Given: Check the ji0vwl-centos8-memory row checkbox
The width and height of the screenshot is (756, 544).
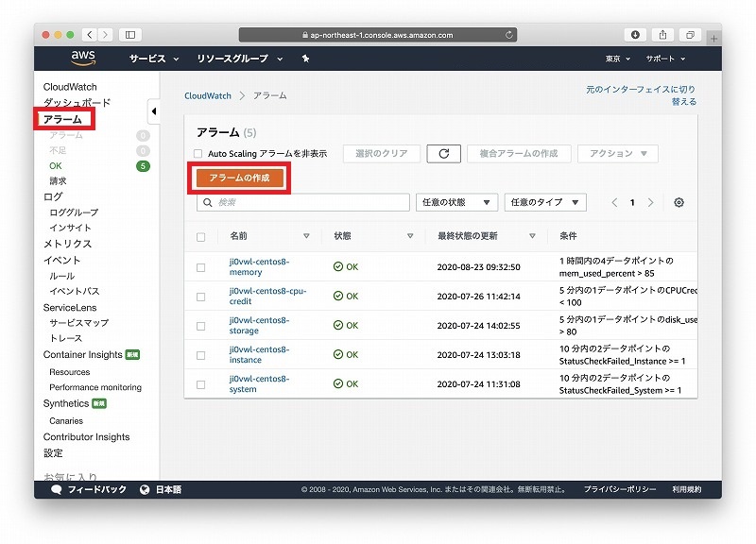Looking at the screenshot, I should coord(200,267).
